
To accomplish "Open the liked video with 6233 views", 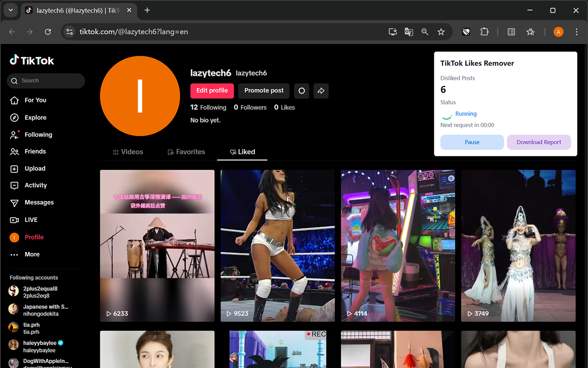I will point(157,246).
